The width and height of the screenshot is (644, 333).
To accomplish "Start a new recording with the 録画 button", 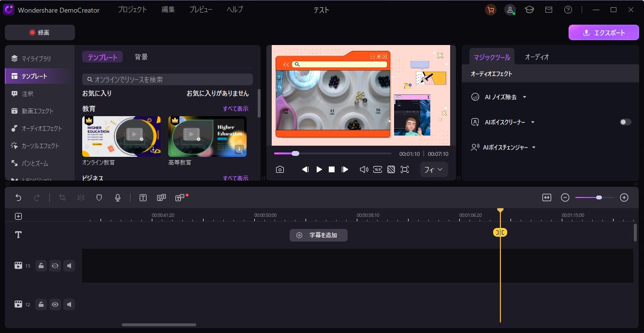I will pos(40,32).
